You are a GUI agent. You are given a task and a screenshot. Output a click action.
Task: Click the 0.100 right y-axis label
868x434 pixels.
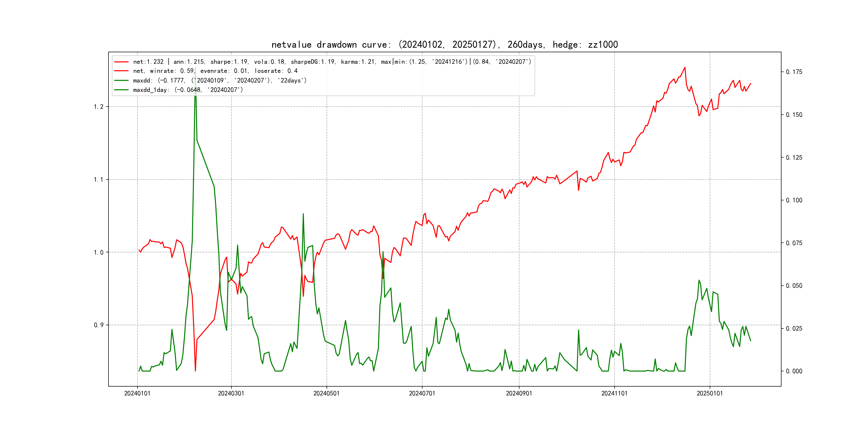coord(794,200)
